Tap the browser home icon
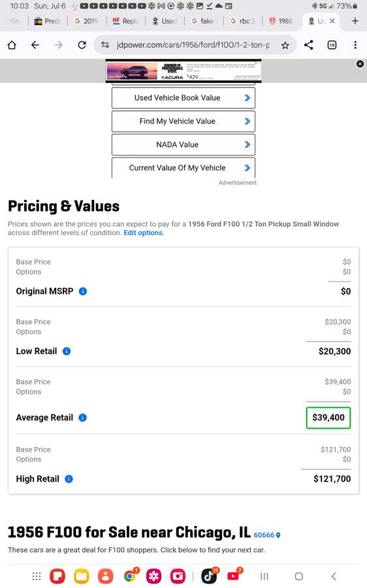The width and height of the screenshot is (367, 588). pos(12,45)
